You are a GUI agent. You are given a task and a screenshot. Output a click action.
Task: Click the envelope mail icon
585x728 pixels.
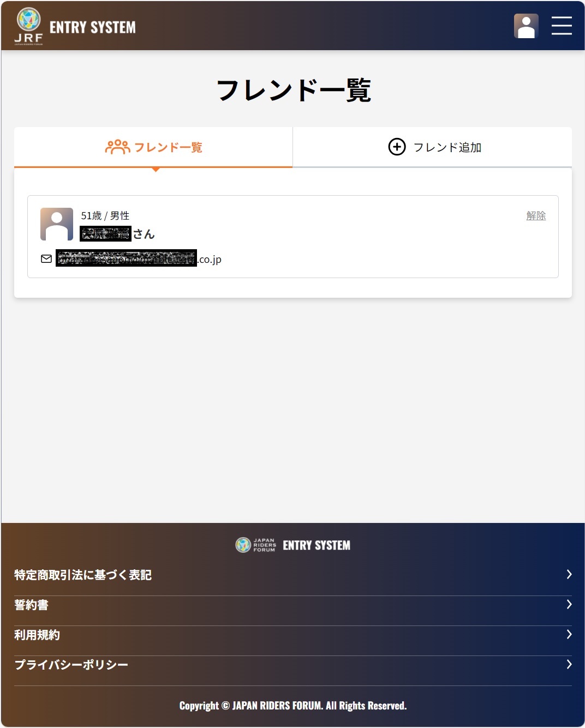pos(46,258)
